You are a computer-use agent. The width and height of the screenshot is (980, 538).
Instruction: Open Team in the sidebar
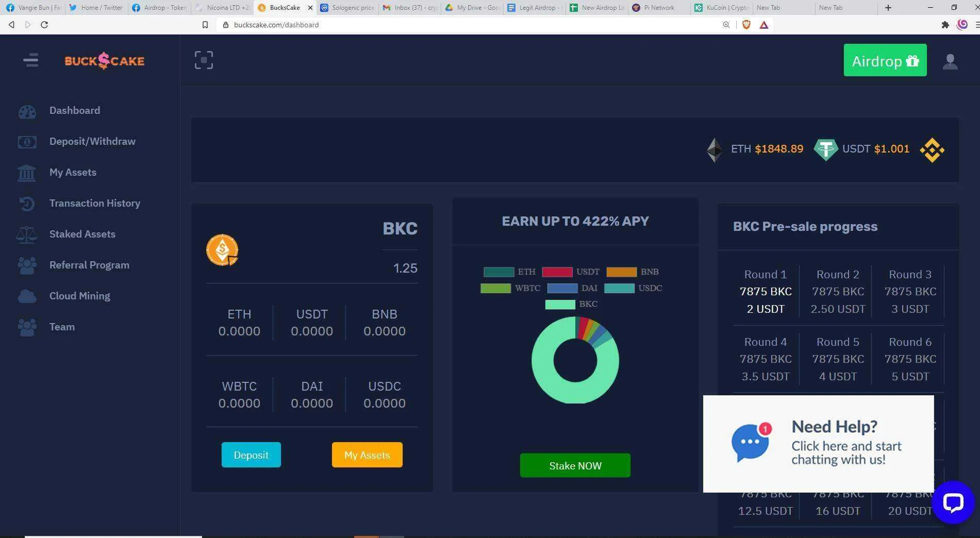[x=62, y=327]
